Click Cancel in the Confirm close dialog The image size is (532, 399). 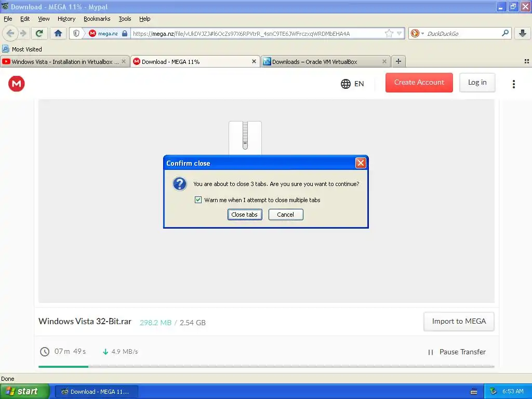click(286, 215)
